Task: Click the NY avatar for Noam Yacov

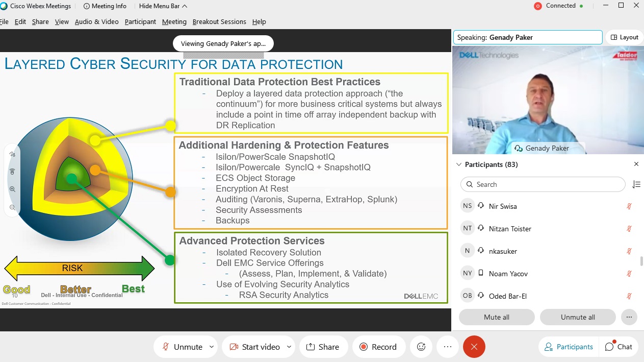Action: click(467, 273)
